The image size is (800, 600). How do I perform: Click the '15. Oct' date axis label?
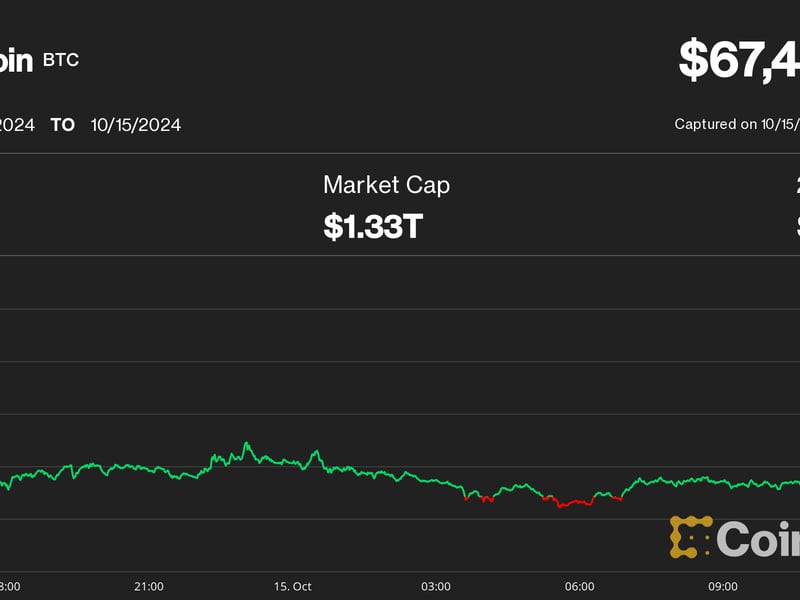(292, 586)
